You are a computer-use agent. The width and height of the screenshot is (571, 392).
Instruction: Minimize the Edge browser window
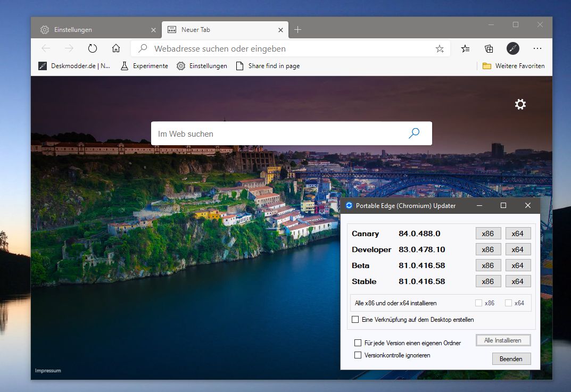tap(491, 25)
